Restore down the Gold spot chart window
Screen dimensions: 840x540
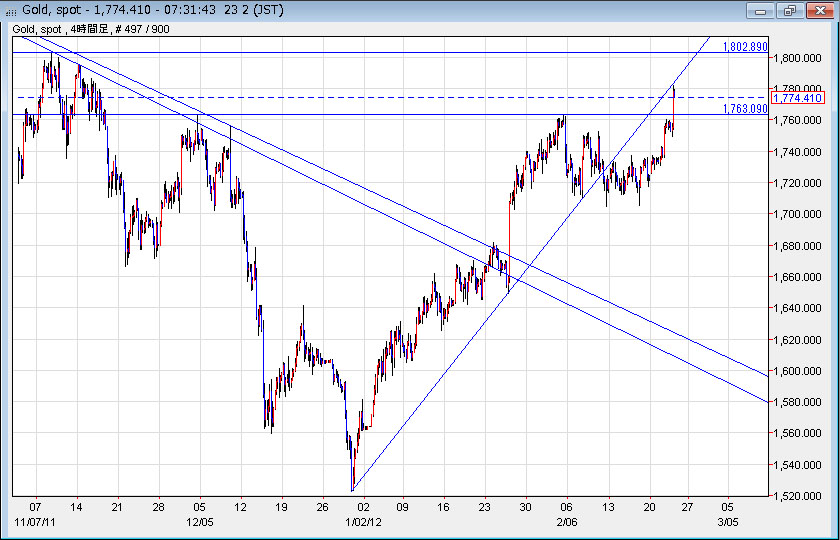pos(789,10)
